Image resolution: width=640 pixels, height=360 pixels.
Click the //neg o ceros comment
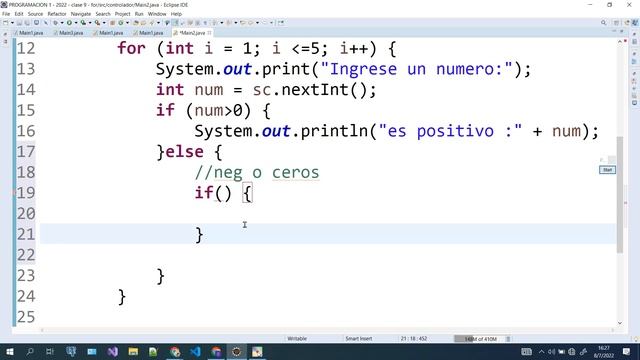pyautogui.click(x=257, y=172)
